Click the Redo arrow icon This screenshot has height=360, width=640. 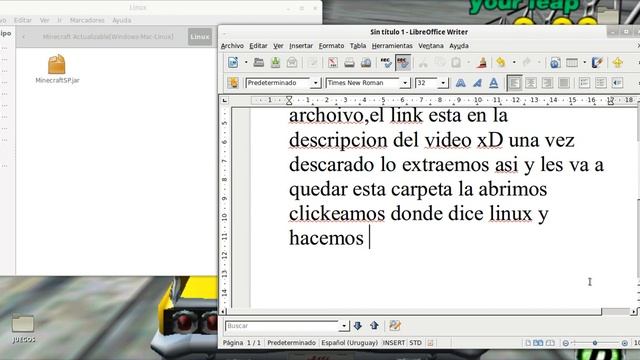527,62
